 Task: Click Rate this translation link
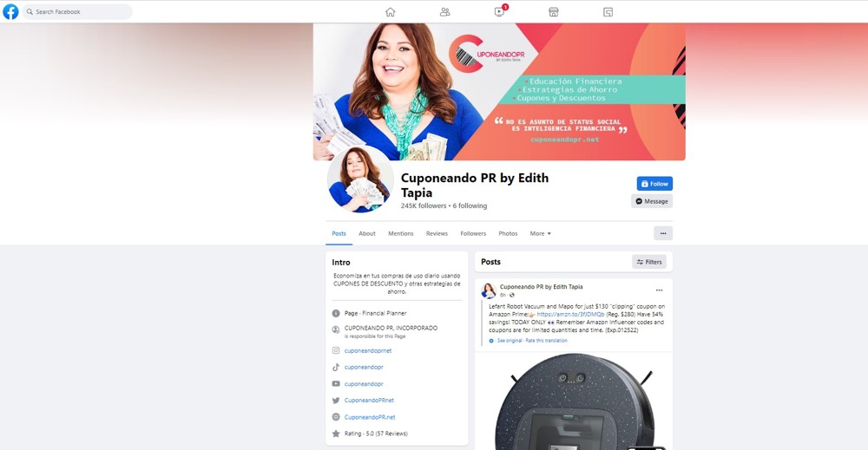(x=546, y=341)
